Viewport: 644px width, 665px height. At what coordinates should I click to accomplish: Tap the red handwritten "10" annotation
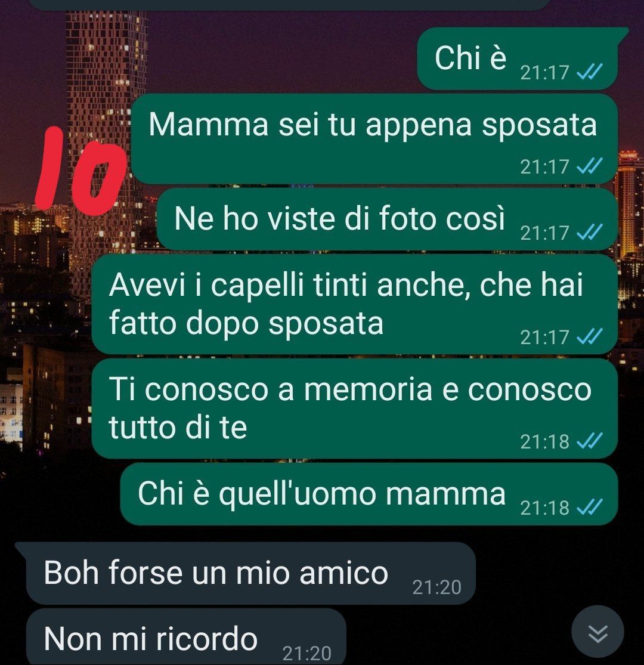point(81,170)
